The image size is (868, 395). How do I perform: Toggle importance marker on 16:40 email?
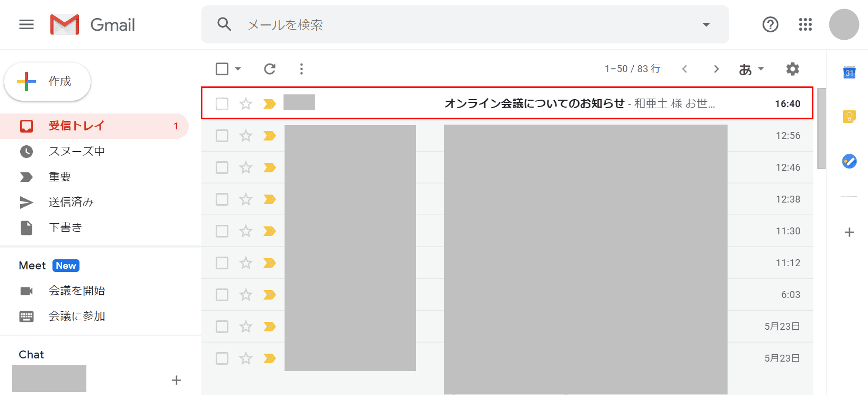point(270,104)
